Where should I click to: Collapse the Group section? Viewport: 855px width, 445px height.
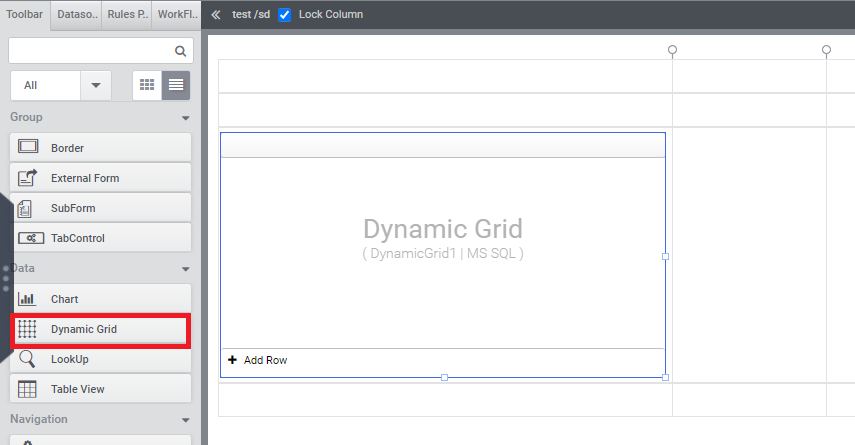click(x=185, y=118)
